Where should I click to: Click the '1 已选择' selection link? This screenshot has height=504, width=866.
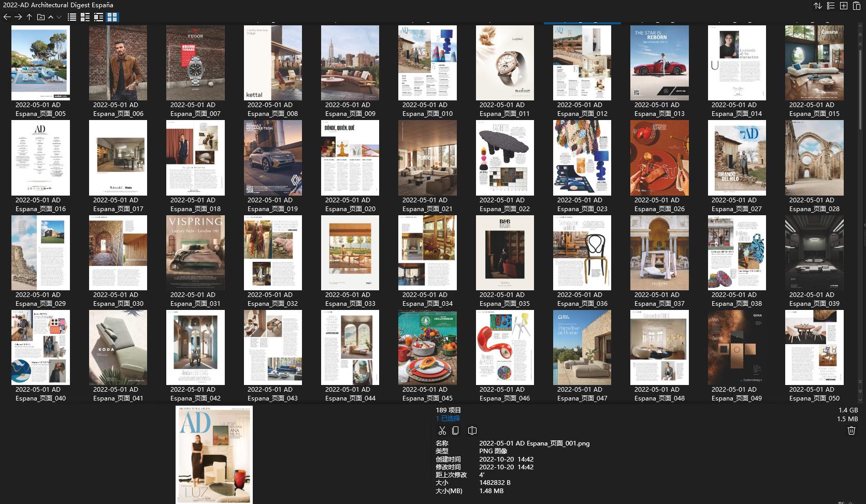(x=449, y=418)
